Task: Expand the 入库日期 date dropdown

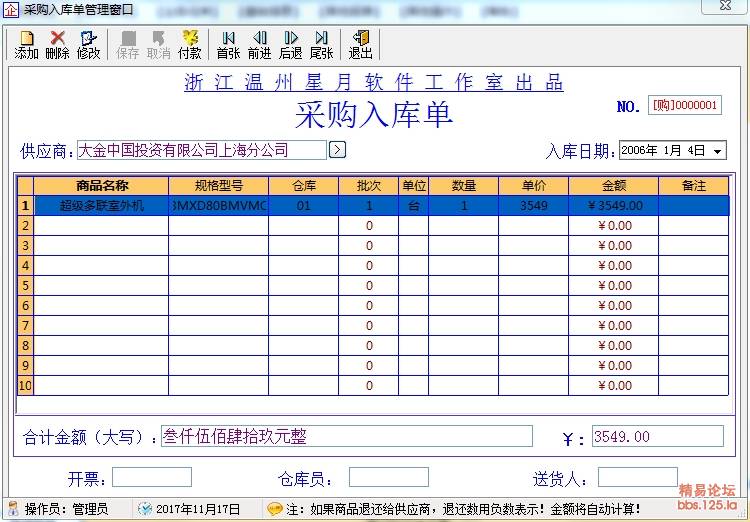Action: click(717, 151)
